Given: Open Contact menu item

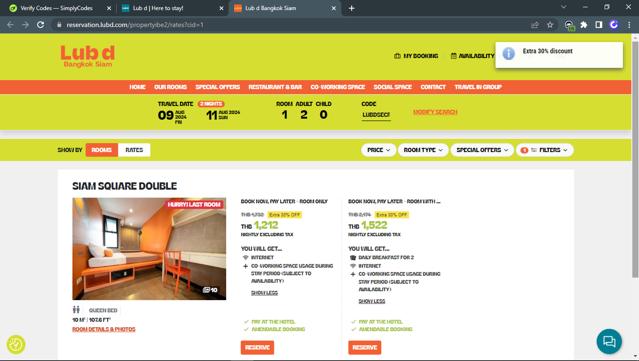Looking at the screenshot, I should (x=433, y=87).
